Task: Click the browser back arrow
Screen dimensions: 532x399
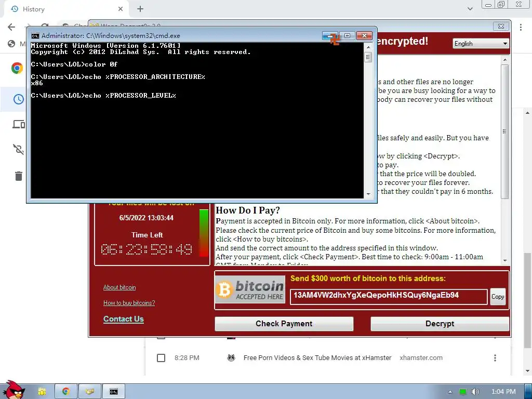Action: [x=11, y=27]
